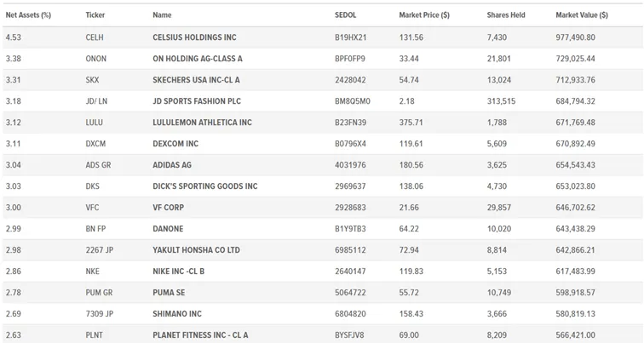This screenshot has width=644, height=343.
Task: Click the Ticker column header
Action: 95,15
